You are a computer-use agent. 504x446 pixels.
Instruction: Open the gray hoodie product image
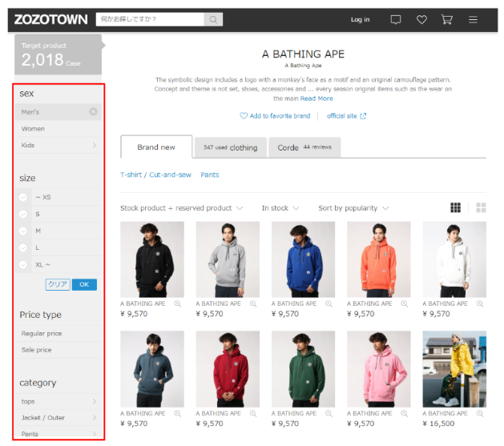228,259
